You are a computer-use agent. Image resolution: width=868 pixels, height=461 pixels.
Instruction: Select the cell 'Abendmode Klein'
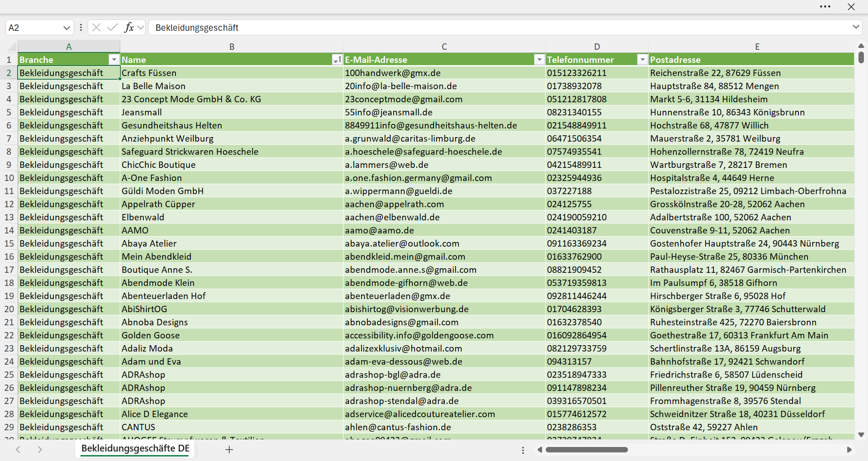232,283
